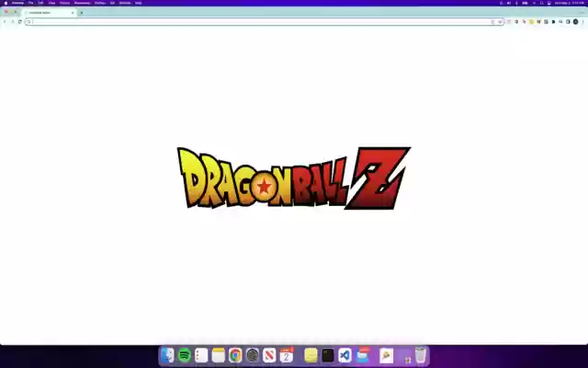This screenshot has width=588, height=368.
Task: Open the Bookmarks menu
Action: click(82, 3)
